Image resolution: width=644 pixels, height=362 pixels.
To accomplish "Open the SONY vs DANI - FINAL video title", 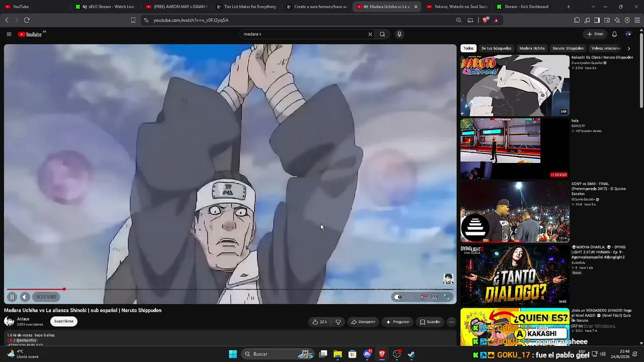I will pos(599,189).
